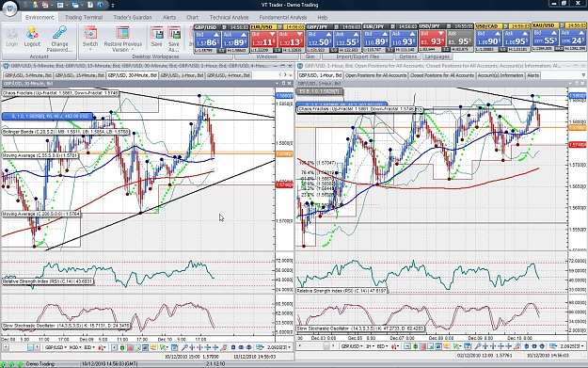Click the help icon in quick access toolbar
The height and width of the screenshot is (368, 588).
click(101, 5)
